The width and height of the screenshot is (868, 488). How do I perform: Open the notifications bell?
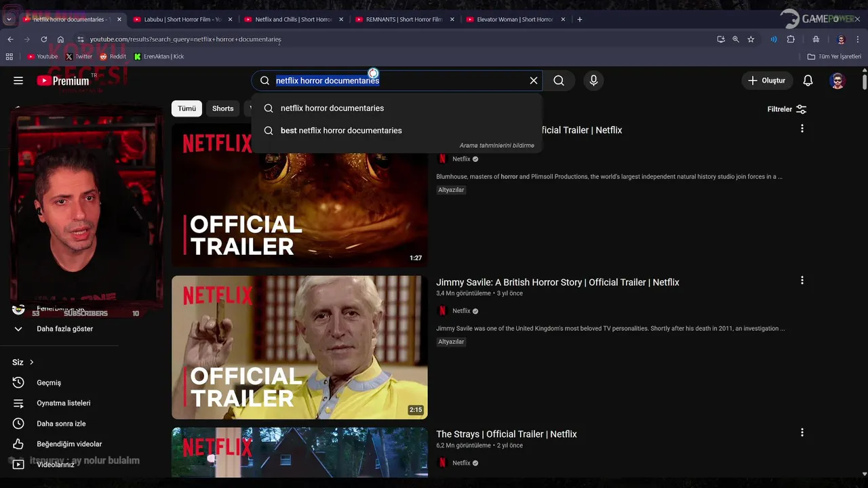coord(808,81)
